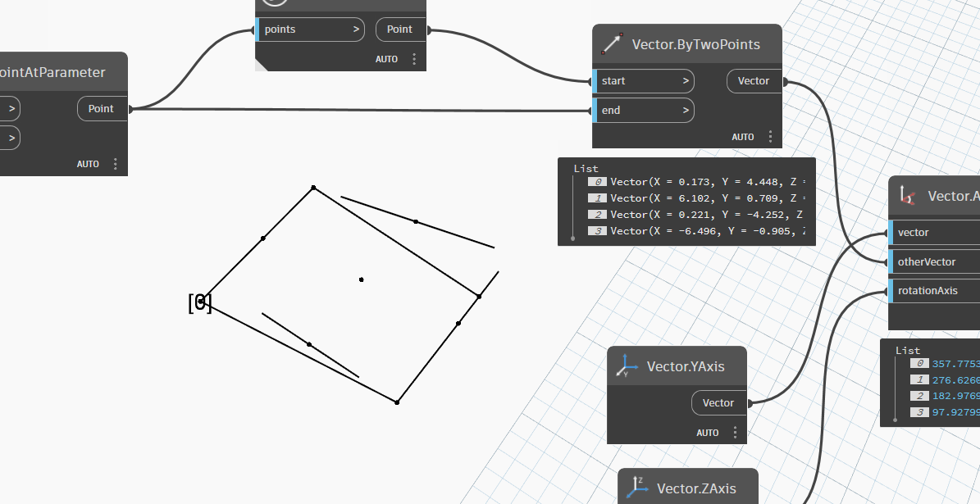Click the lower input chevron on PointAtParameter
This screenshot has width=980, height=504.
(11, 138)
